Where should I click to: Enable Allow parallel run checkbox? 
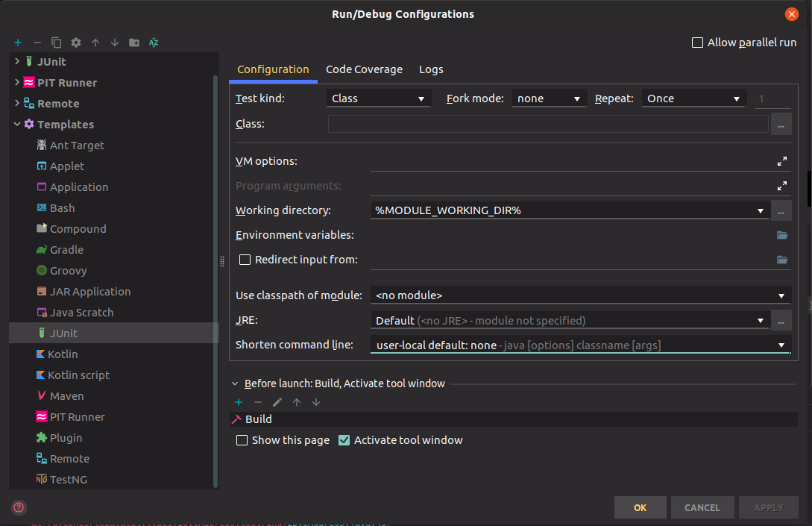pyautogui.click(x=698, y=43)
